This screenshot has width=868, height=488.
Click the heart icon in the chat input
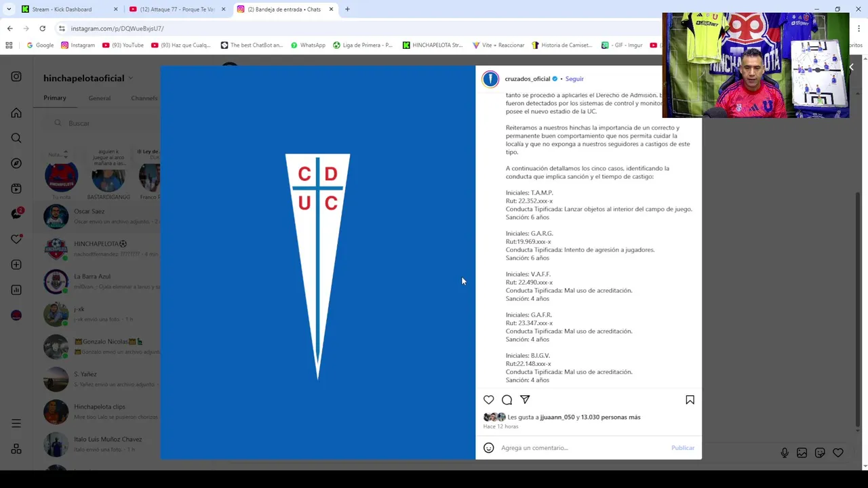point(838,453)
